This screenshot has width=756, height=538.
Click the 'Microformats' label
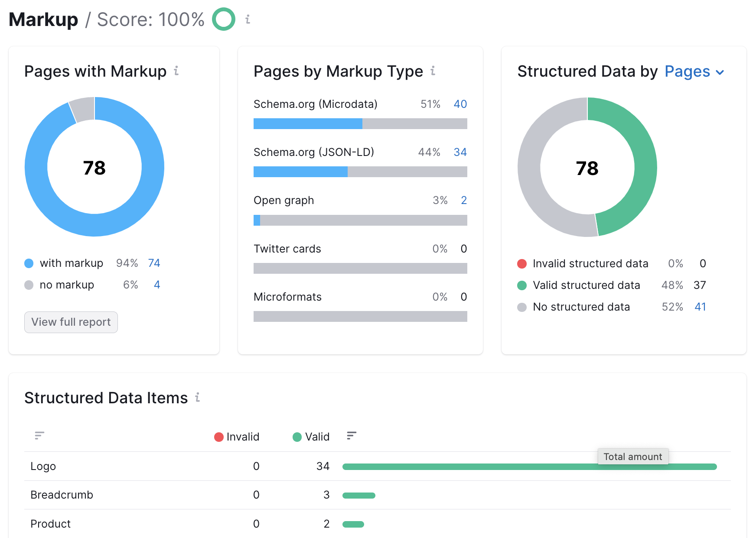tap(287, 297)
